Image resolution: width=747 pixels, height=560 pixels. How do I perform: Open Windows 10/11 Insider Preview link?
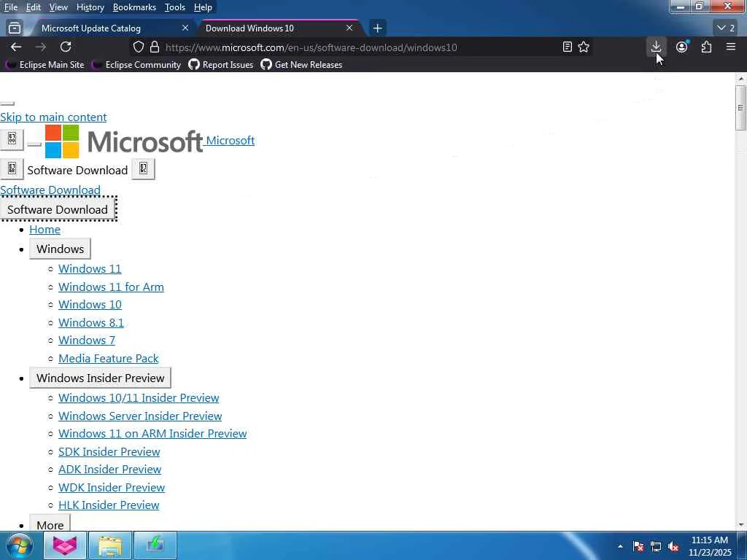click(x=139, y=398)
